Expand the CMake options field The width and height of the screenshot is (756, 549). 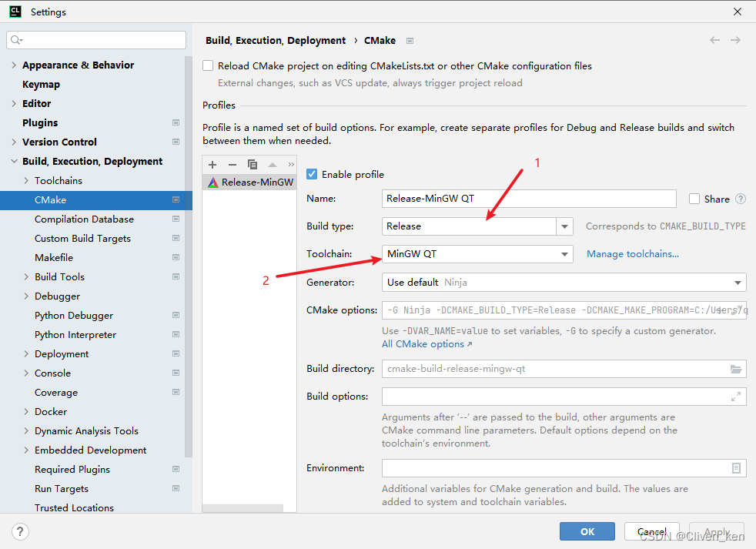pyautogui.click(x=736, y=310)
